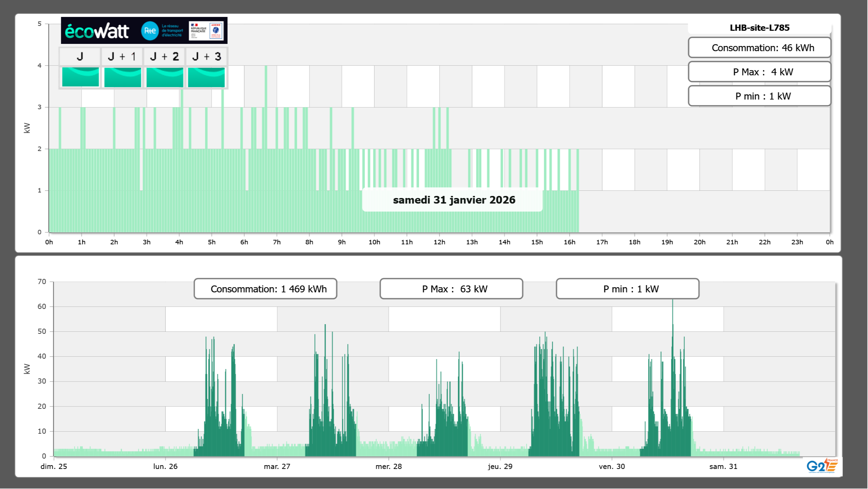The width and height of the screenshot is (868, 489).
Task: Click the ven. 30 axis label
Action: tap(612, 466)
